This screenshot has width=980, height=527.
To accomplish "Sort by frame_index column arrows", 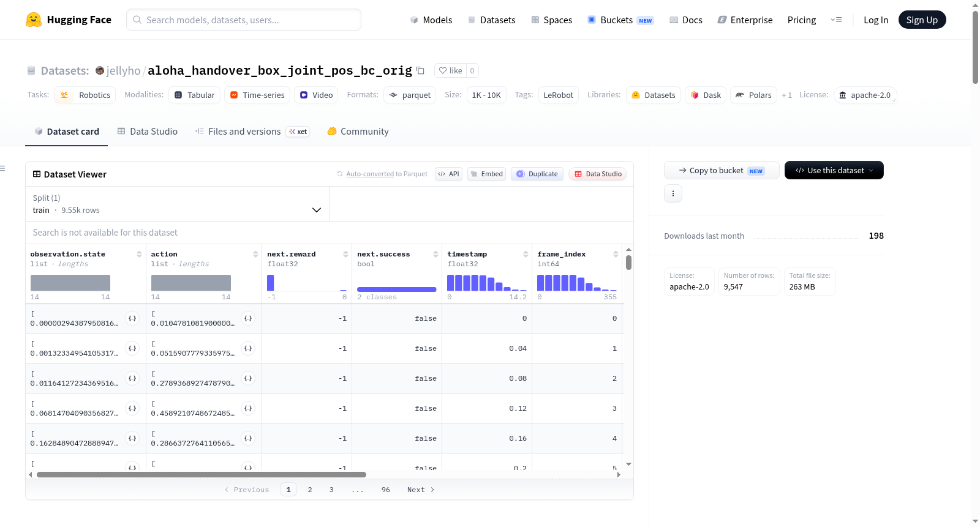I will 616,254.
